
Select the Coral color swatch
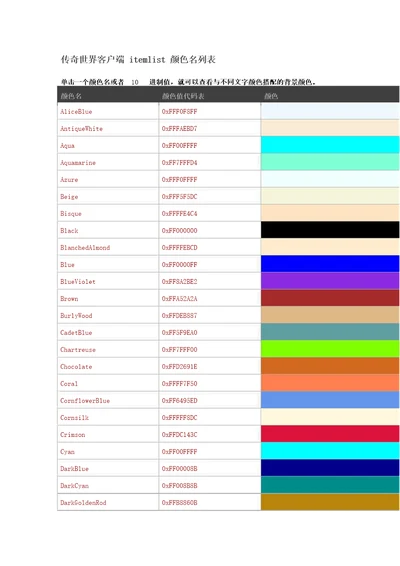pos(330,383)
